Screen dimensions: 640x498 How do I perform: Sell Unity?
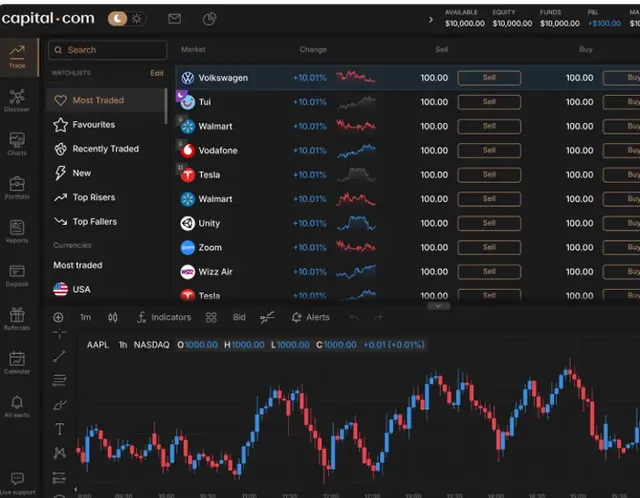489,223
